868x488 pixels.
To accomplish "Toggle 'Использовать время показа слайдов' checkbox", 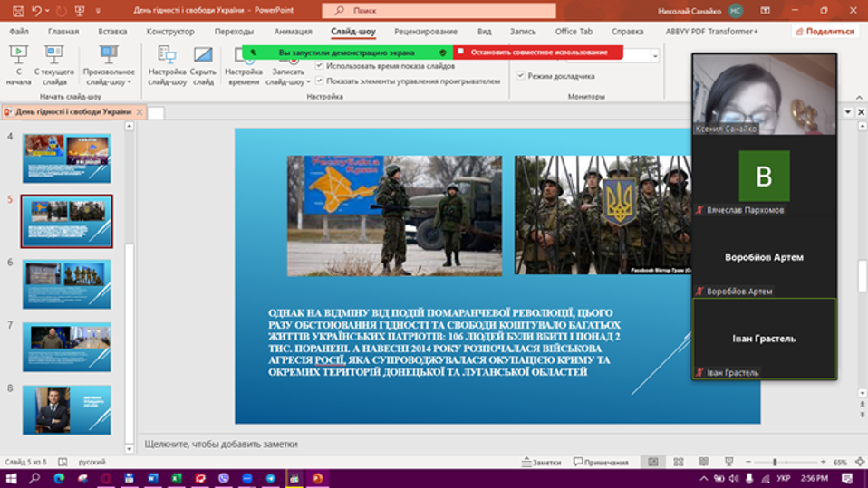I will [x=320, y=66].
